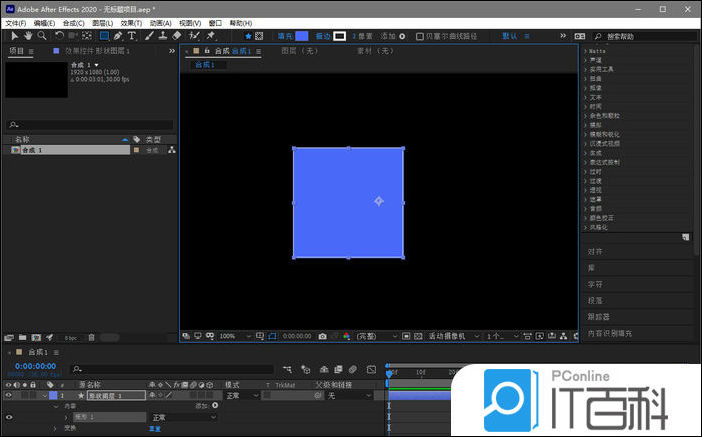
Task: Expand the 文本 effects category
Action: pyautogui.click(x=596, y=97)
